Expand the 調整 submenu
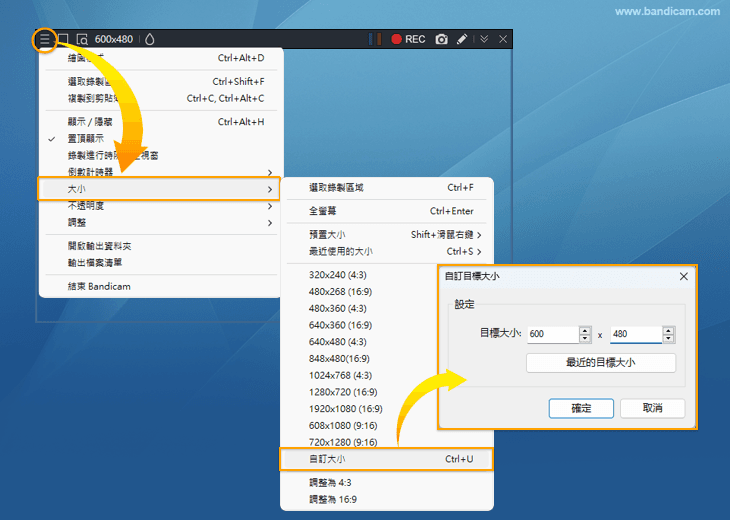This screenshot has height=520, width=730. point(161,223)
